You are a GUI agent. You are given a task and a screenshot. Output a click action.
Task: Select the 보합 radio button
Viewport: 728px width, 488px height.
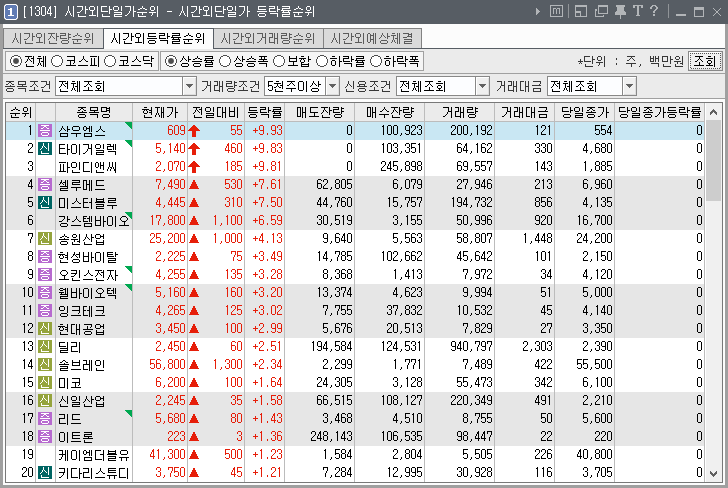point(279,61)
